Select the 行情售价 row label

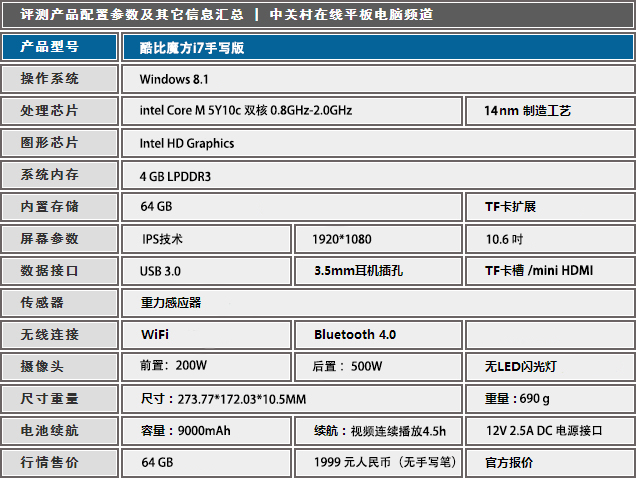click(60, 463)
